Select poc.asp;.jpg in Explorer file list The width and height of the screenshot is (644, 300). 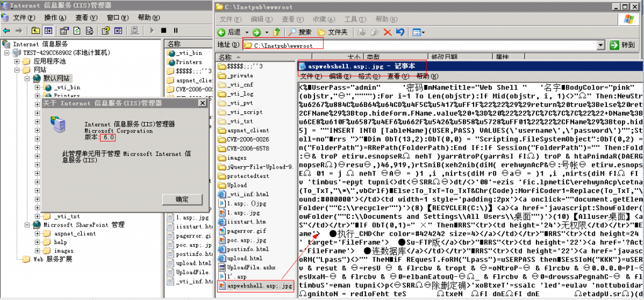pyautogui.click(x=242, y=240)
